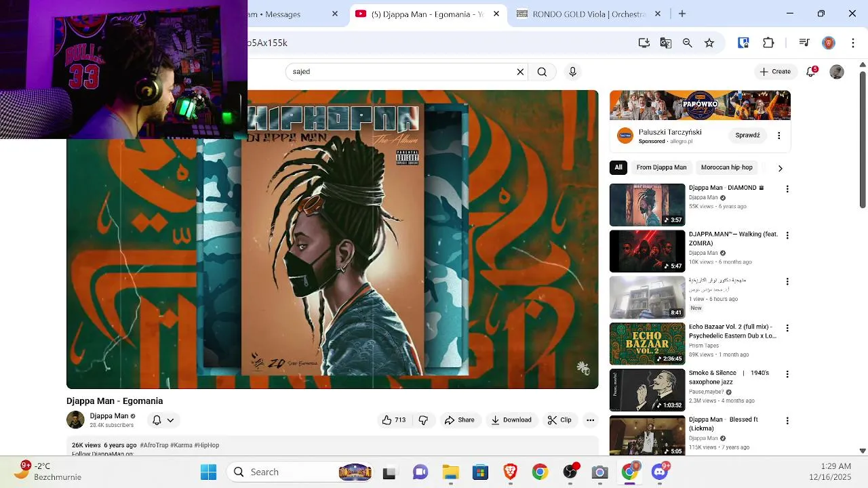This screenshot has height=488, width=868.
Task: Open options for Echo Bazaar Vol. 2
Action: click(787, 328)
